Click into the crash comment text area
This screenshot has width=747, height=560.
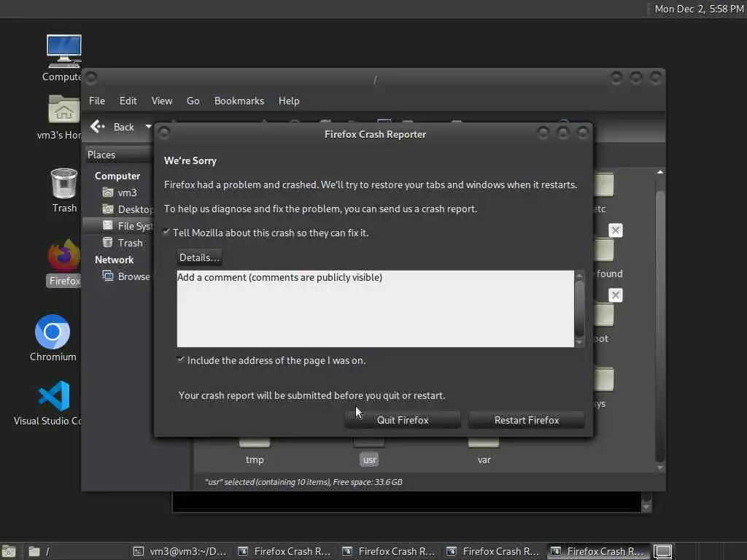376,308
